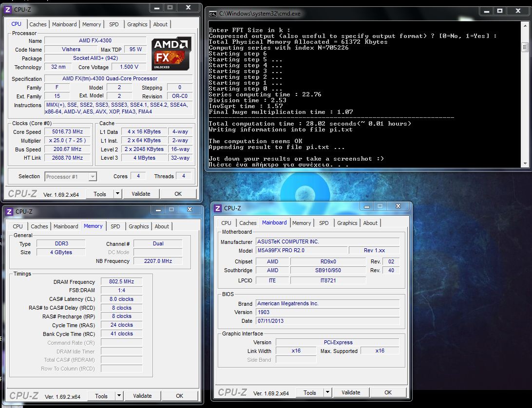The image size is (532, 408).
Task: Click the cmd.exe icon in console title bar
Action: (x=213, y=14)
